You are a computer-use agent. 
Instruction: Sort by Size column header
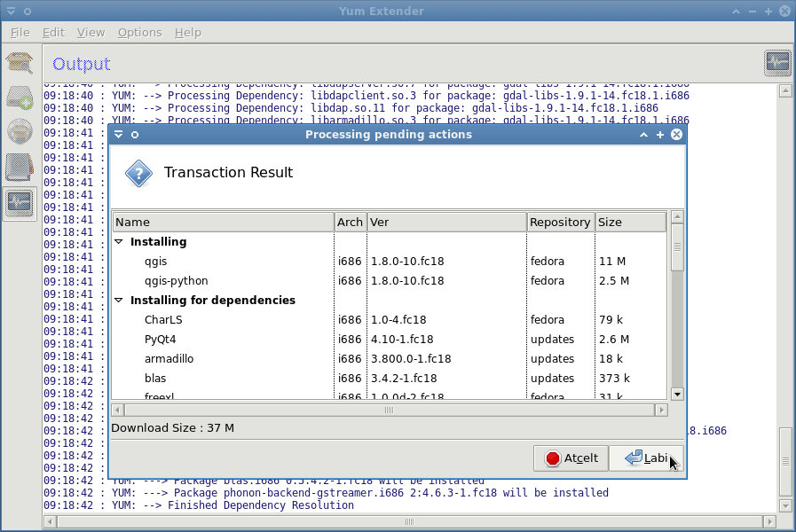pos(631,223)
